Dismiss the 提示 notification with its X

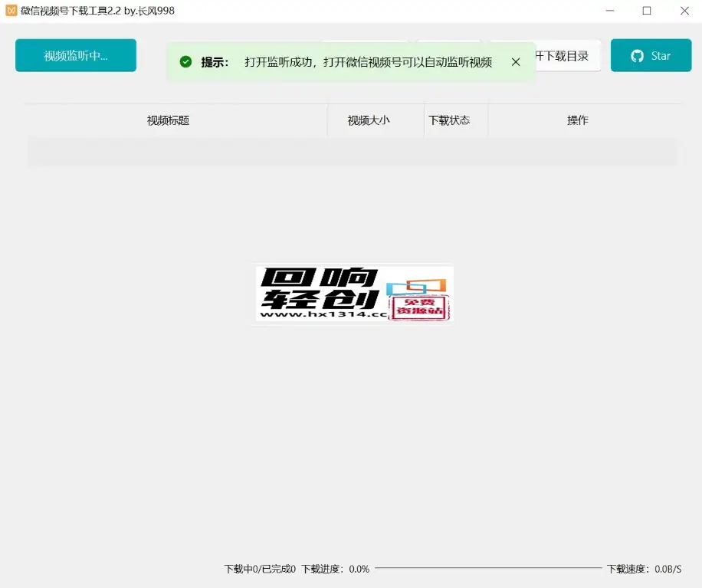point(516,62)
